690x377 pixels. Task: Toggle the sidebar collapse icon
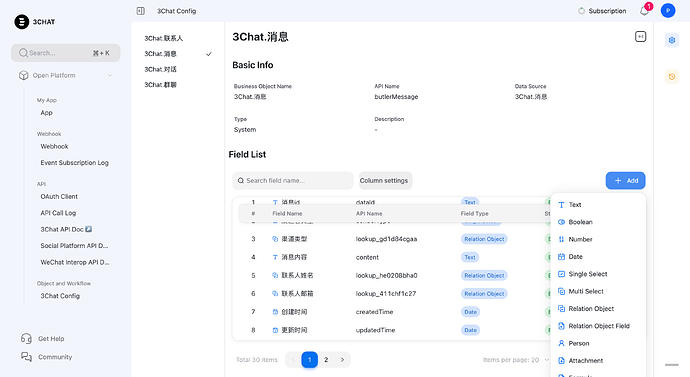[x=140, y=11]
